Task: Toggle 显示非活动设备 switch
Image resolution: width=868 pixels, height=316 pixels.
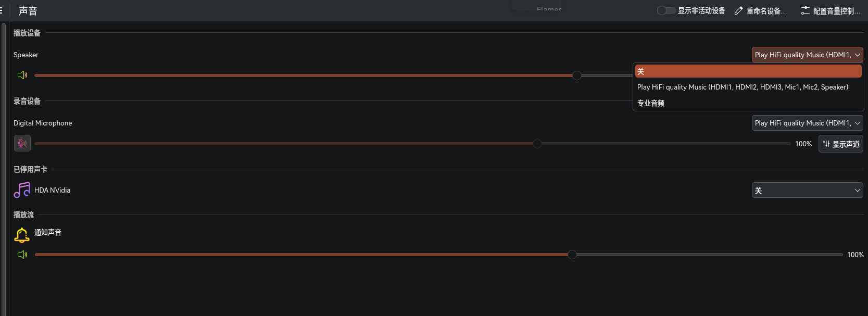Action: tap(666, 10)
